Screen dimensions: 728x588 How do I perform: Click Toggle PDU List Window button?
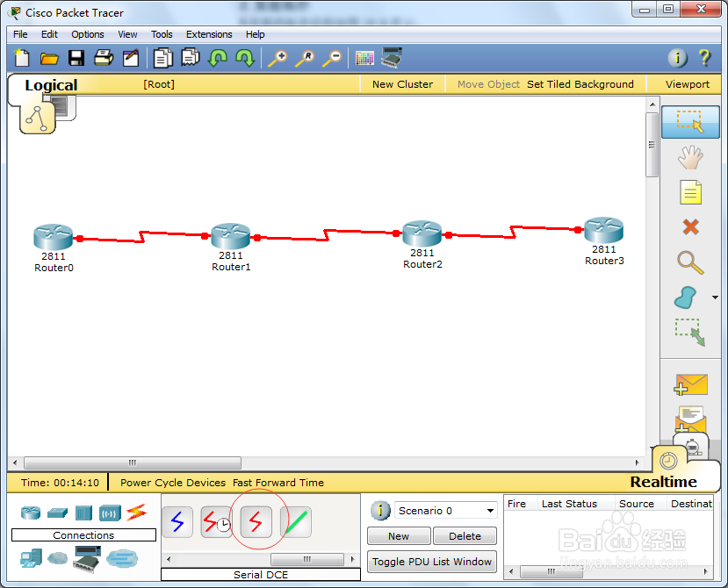coord(432,562)
